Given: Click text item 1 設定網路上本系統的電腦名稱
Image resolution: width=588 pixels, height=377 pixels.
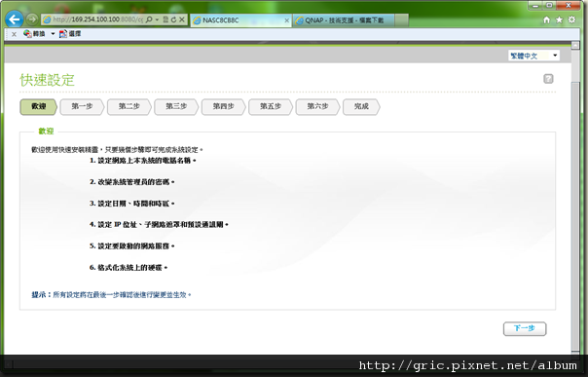Looking at the screenshot, I should pyautogui.click(x=143, y=161).
